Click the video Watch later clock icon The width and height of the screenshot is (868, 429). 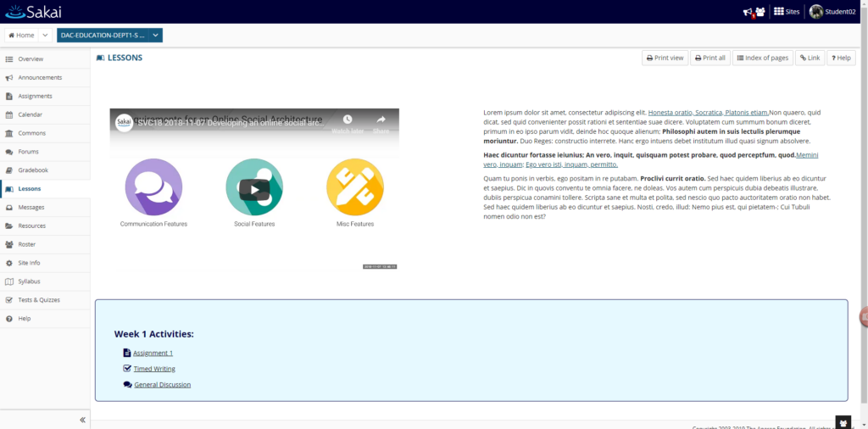pos(347,120)
